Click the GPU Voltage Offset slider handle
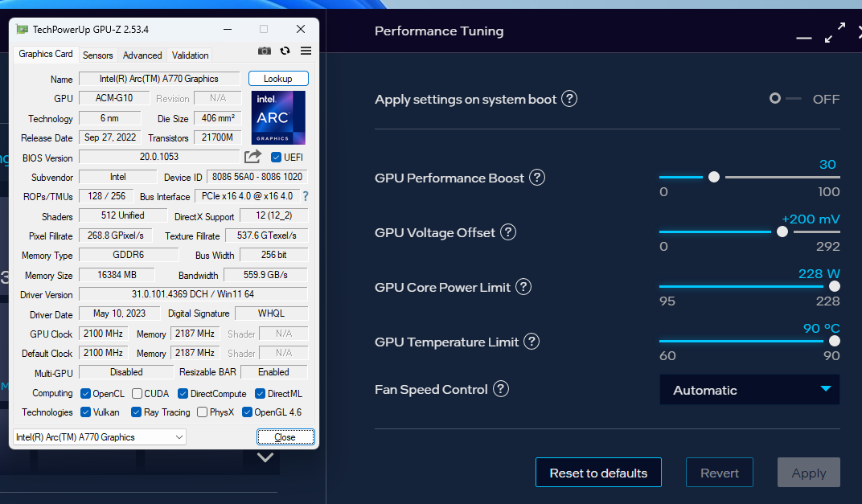Viewport: 862px width, 504px height. click(782, 232)
